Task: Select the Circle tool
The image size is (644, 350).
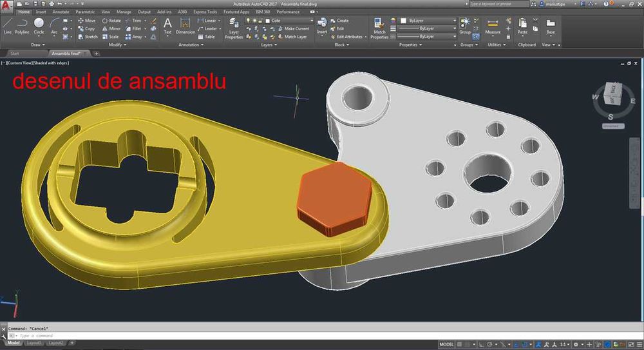Action: [39, 26]
